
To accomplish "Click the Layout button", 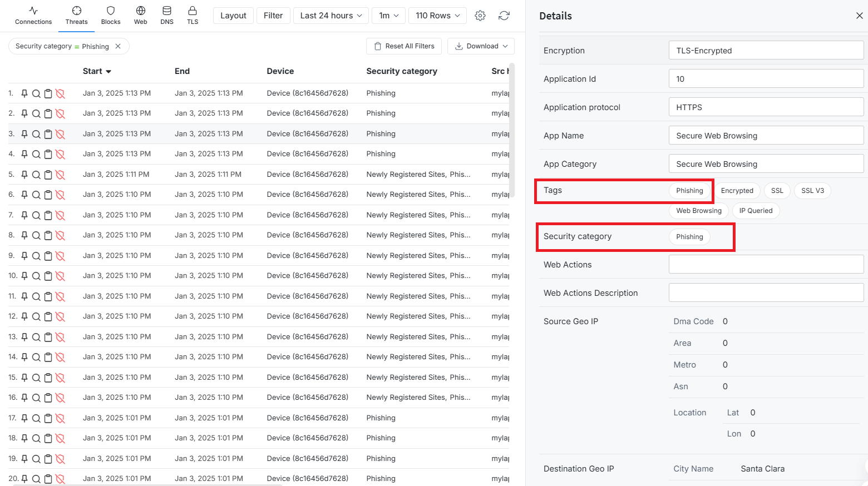I will click(233, 16).
